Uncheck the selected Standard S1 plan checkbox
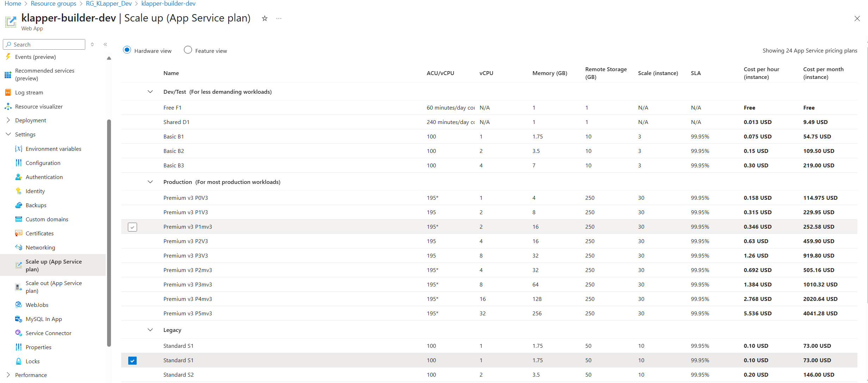Screen dimensions: 868x383 point(132,360)
